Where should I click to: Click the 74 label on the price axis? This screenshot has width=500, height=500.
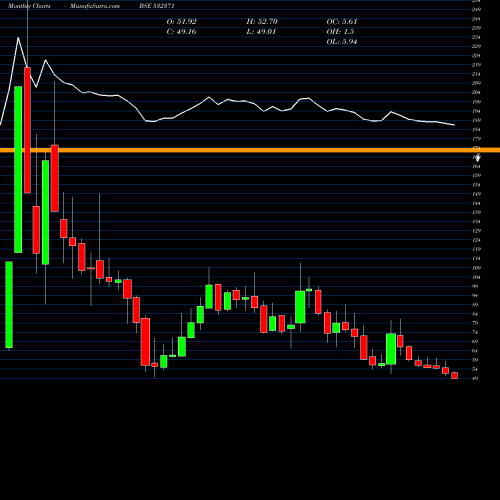(x=475, y=332)
